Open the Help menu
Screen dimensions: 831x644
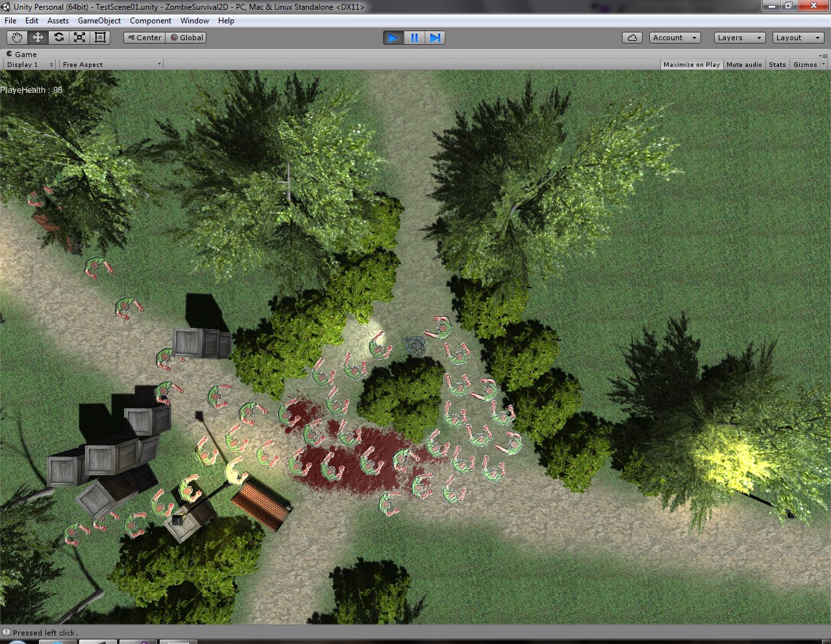point(226,21)
